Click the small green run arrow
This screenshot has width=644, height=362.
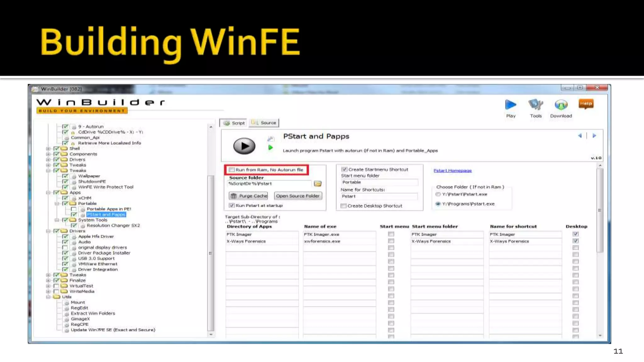coord(270,147)
